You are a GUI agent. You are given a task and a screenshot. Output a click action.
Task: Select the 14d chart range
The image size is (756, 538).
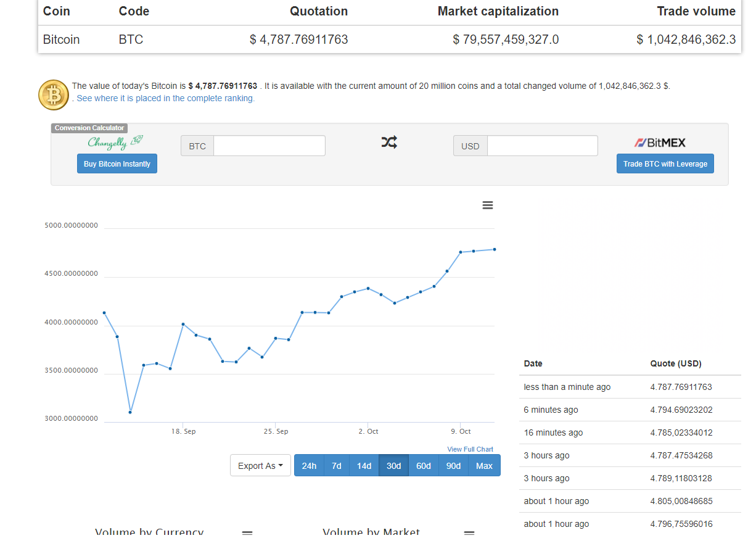tap(364, 466)
